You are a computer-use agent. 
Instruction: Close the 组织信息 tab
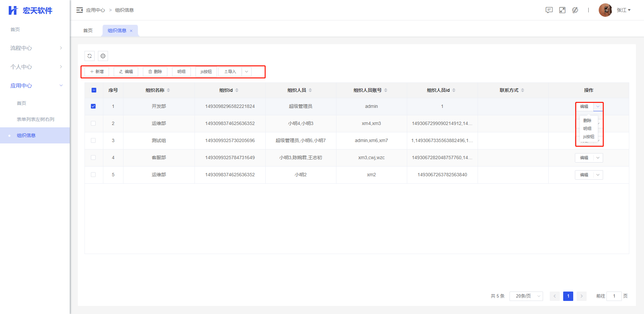click(131, 31)
